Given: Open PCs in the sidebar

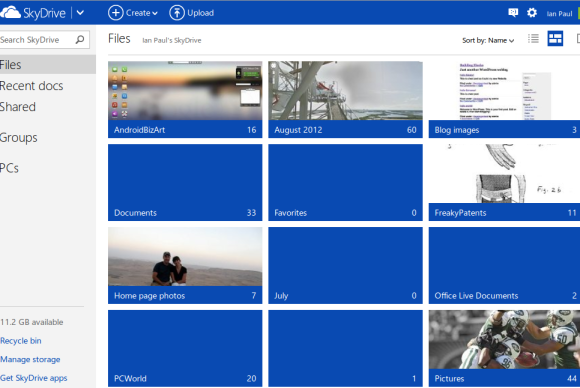Looking at the screenshot, I should tap(9, 168).
